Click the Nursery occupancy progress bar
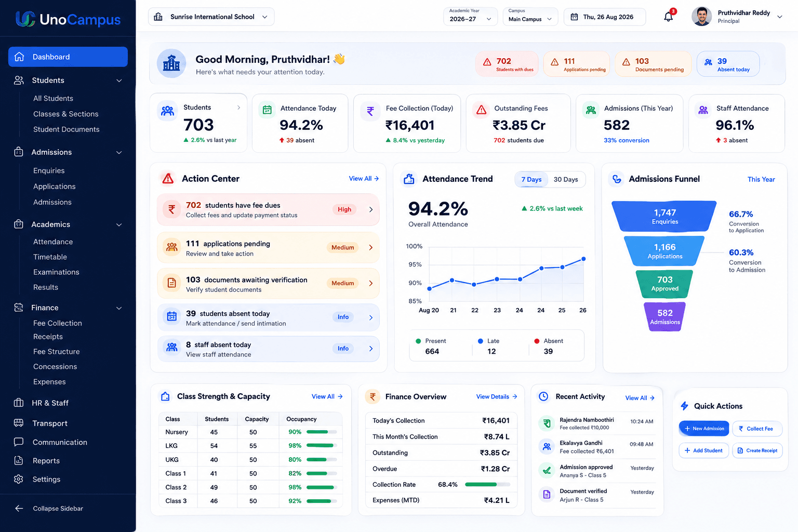The image size is (798, 532). coord(321,432)
